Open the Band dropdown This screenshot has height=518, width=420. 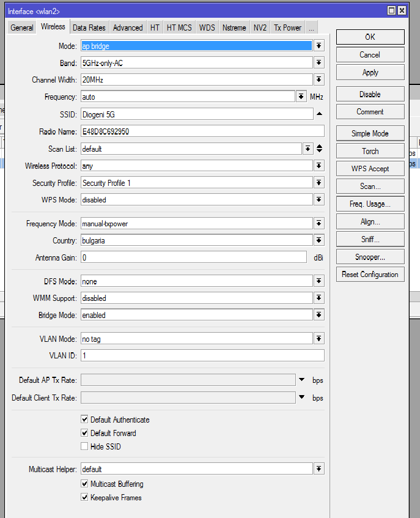[319, 62]
